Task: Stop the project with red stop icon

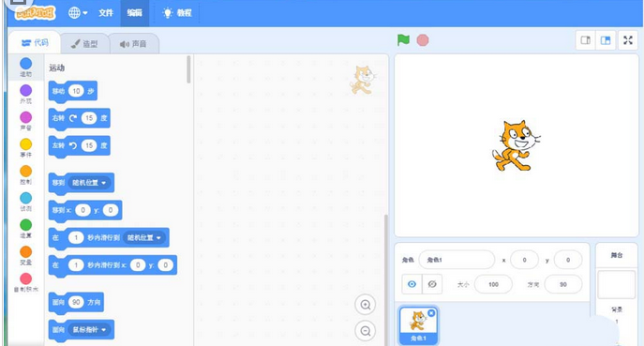Action: click(x=423, y=40)
